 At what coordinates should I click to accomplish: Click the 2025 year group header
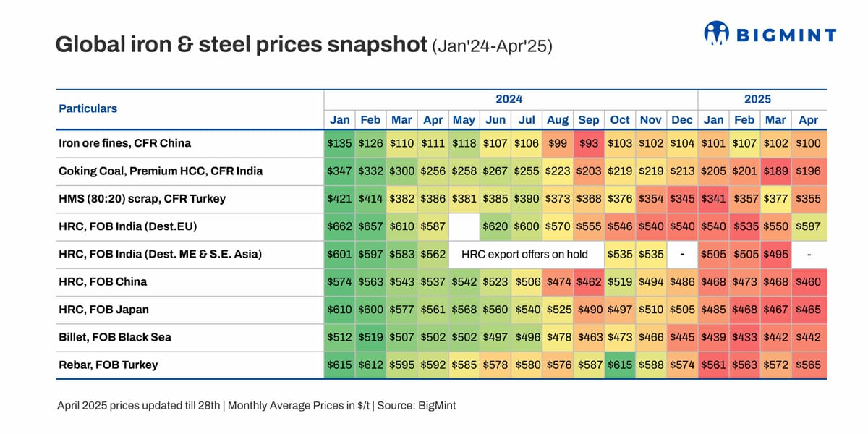click(758, 99)
